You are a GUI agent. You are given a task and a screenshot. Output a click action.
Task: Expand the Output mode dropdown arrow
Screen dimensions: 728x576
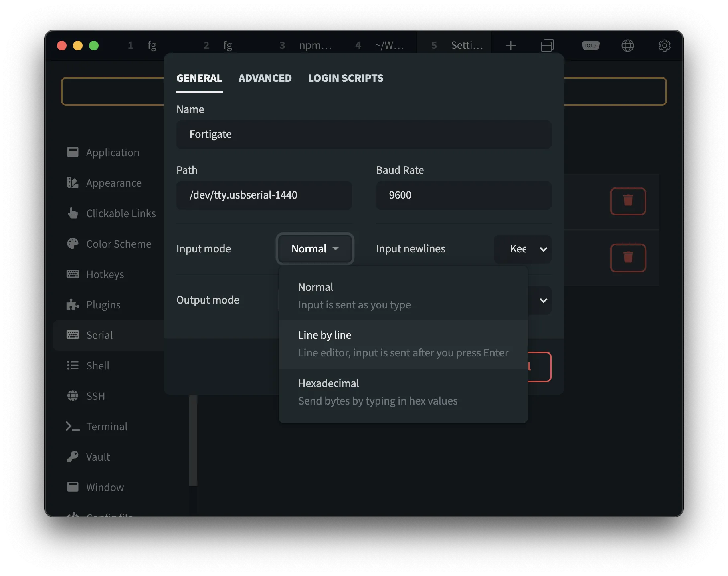tap(543, 300)
